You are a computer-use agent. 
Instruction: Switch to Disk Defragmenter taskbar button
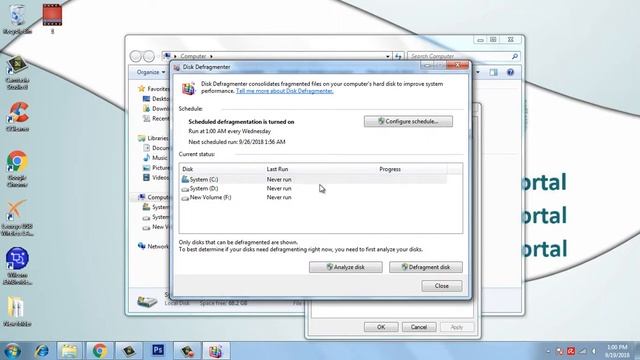[x=216, y=351]
